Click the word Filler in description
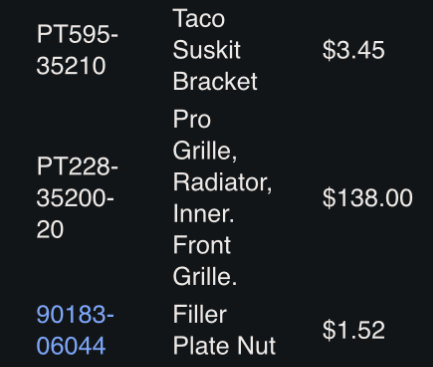 coord(200,314)
